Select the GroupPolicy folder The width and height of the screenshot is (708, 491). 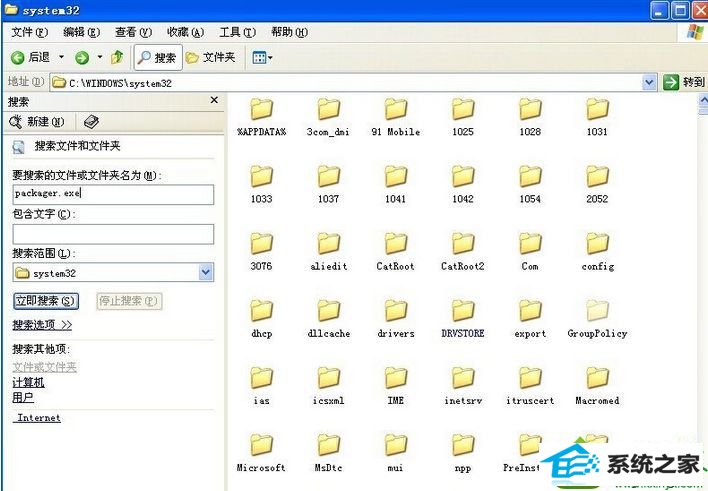(x=597, y=319)
